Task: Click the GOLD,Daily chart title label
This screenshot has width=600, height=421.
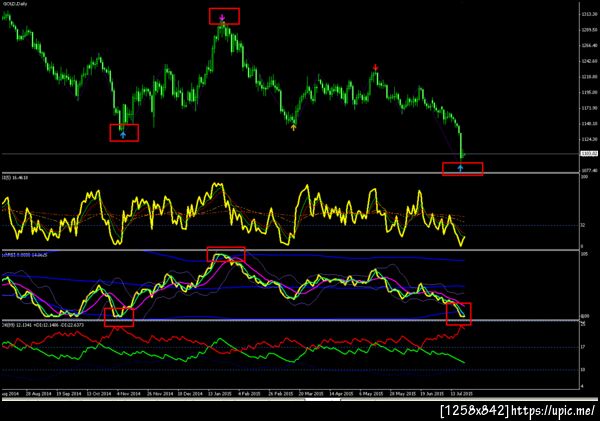Action: click(x=15, y=3)
